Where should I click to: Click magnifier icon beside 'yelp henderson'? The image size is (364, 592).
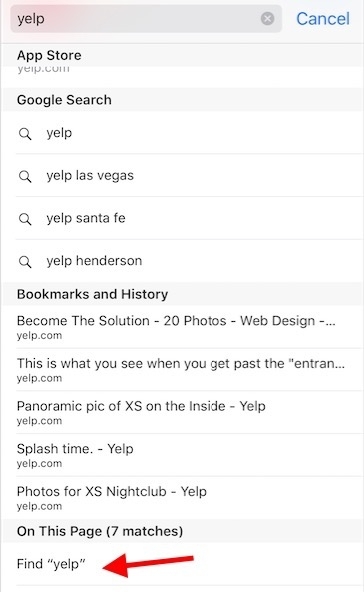(25, 261)
